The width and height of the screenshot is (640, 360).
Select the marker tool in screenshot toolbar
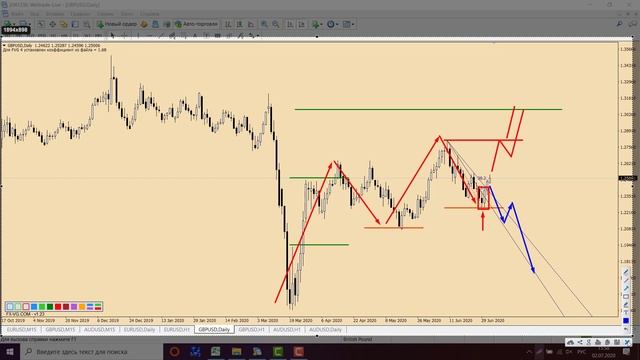tap(626, 304)
